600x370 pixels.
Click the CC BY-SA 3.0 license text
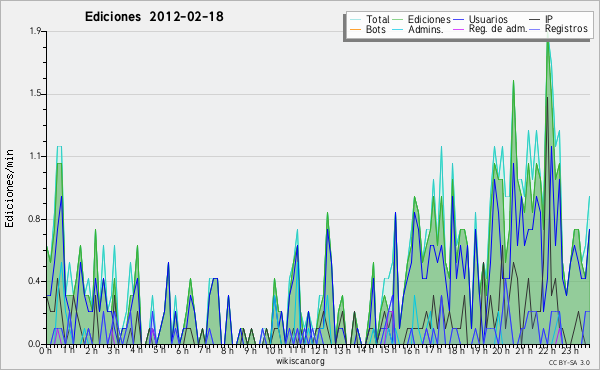point(569,362)
